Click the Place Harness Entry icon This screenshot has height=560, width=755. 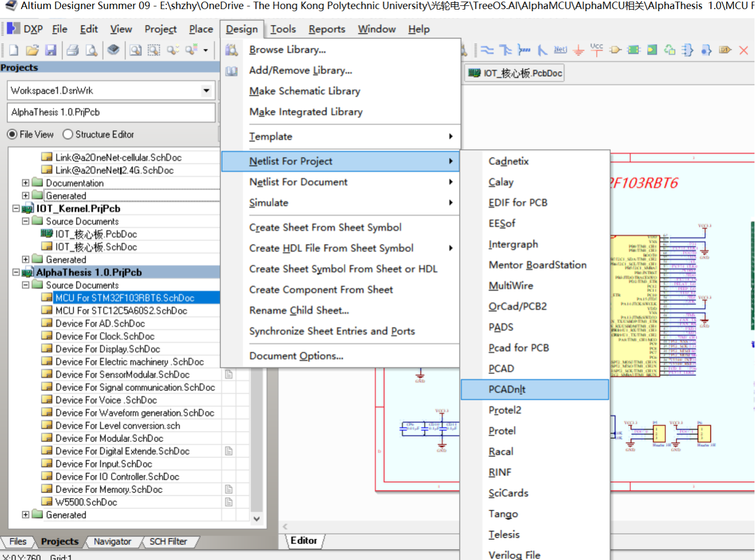click(706, 50)
